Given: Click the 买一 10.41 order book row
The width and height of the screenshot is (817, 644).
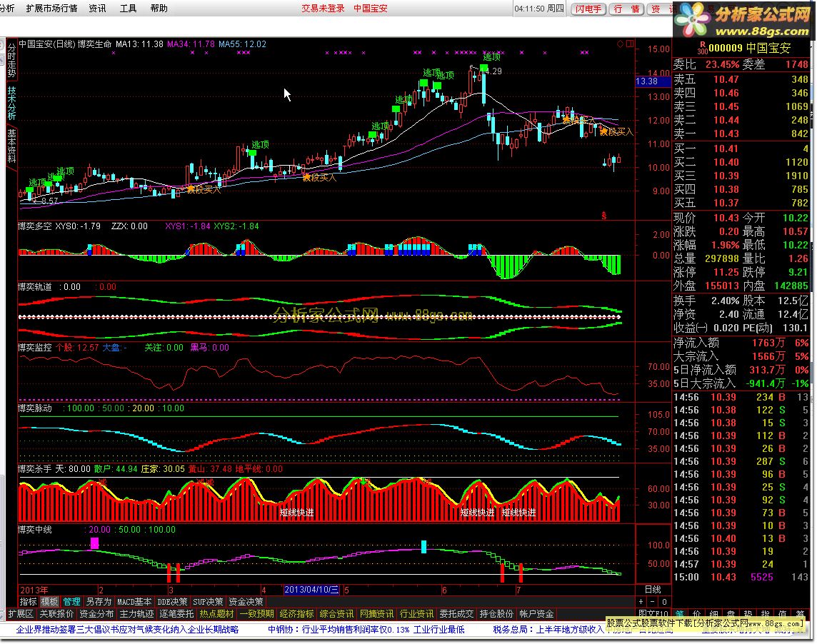Looking at the screenshot, I should coord(741,149).
